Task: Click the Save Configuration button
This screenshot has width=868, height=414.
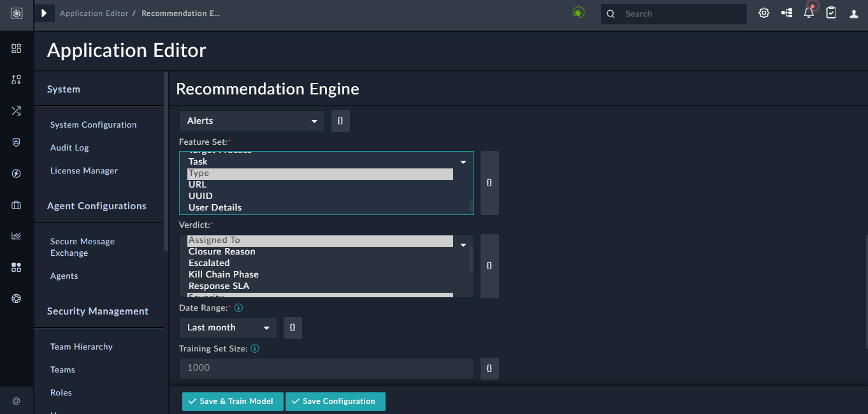Action: (335, 401)
